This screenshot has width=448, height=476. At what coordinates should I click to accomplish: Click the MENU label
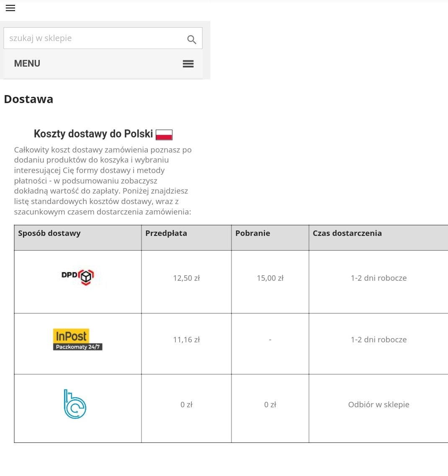coord(27,64)
